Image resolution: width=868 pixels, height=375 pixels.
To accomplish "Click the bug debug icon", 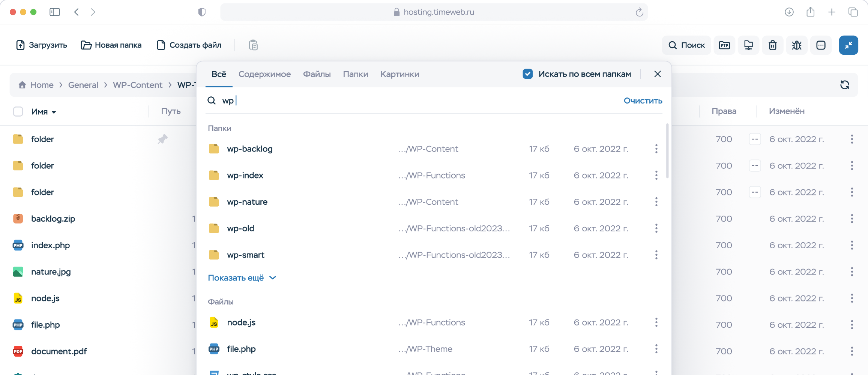I will [797, 45].
